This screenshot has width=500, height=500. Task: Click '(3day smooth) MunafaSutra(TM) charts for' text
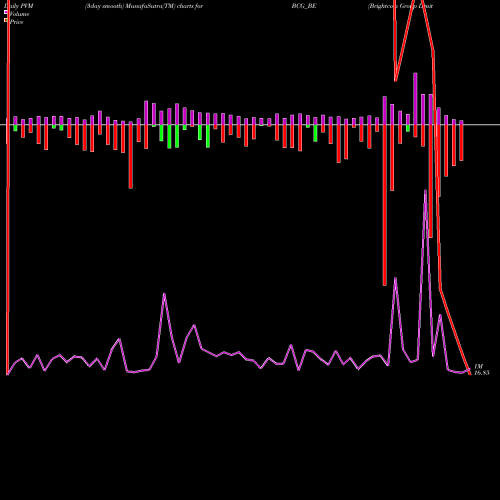pyautogui.click(x=144, y=6)
